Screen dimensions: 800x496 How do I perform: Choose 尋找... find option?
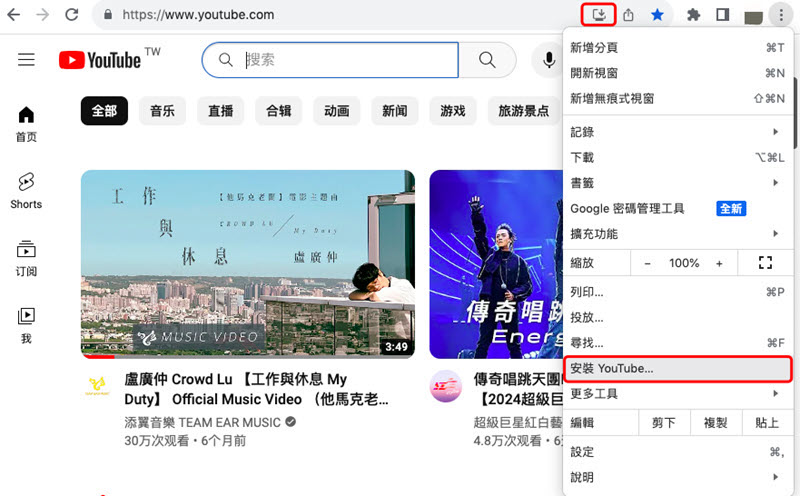678,343
